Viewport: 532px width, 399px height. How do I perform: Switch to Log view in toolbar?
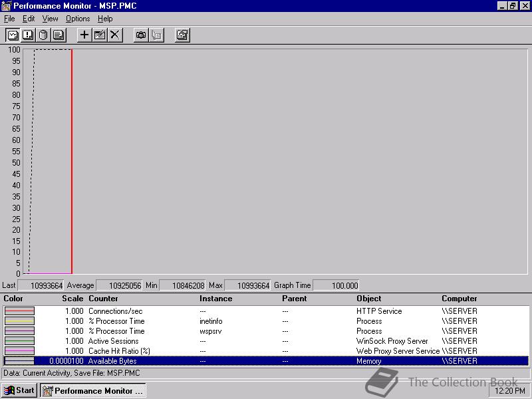tap(43, 35)
